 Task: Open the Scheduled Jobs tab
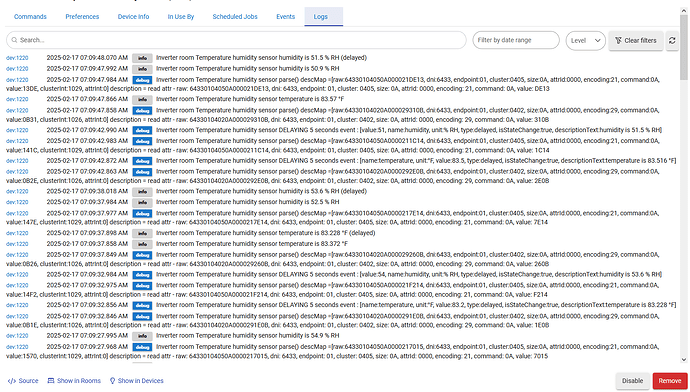click(235, 17)
